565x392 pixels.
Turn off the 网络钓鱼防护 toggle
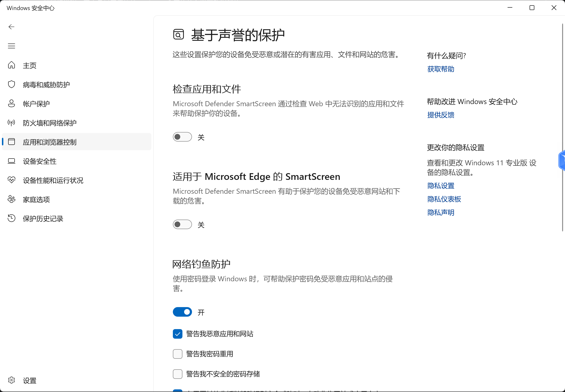(x=182, y=312)
